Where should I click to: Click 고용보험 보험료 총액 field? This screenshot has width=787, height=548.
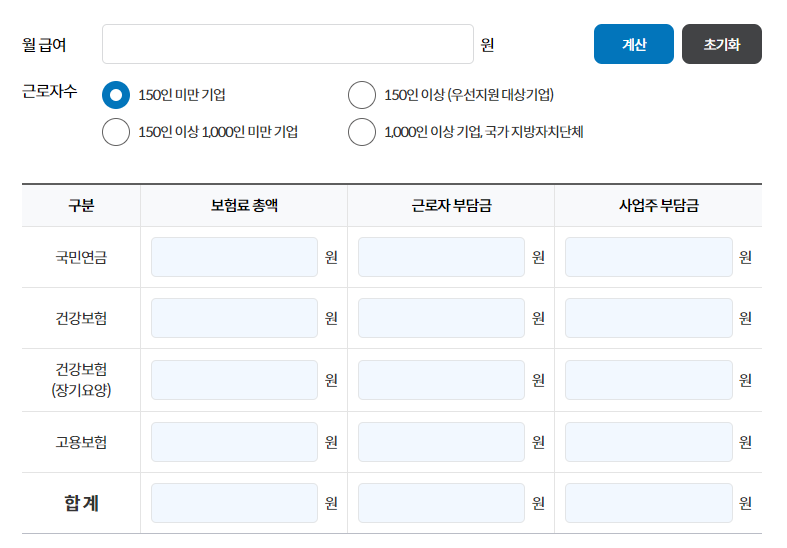(x=234, y=442)
